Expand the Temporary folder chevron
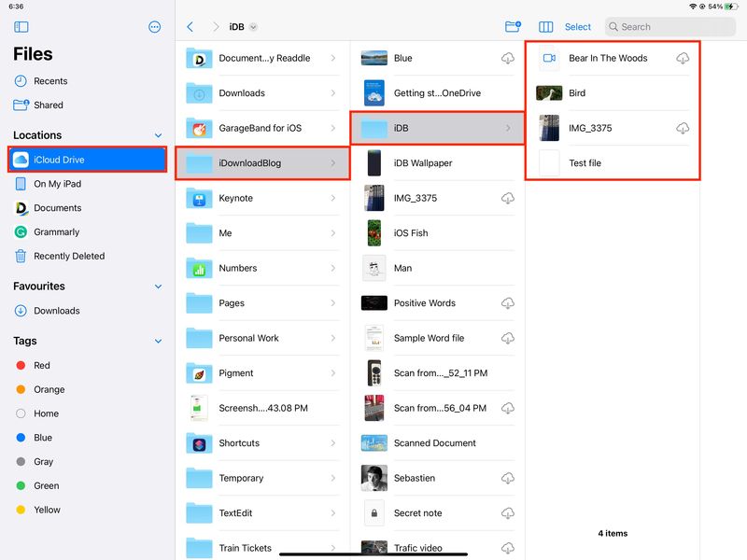 (x=333, y=478)
